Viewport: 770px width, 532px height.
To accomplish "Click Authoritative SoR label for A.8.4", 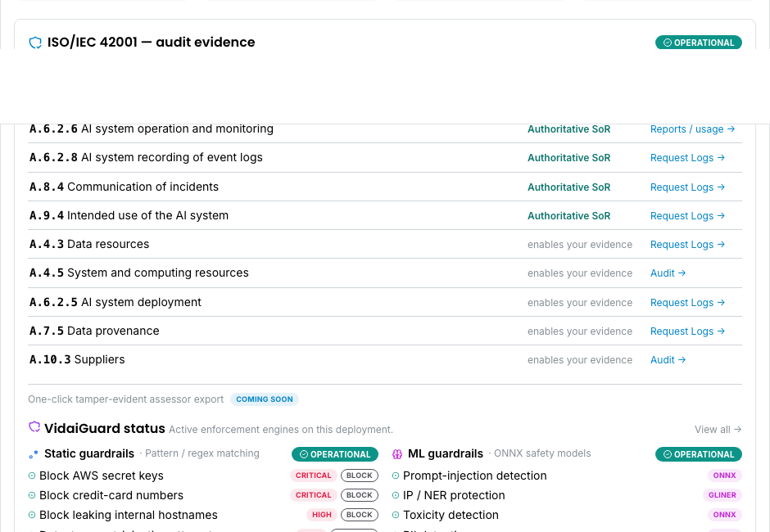I will pos(568,187).
